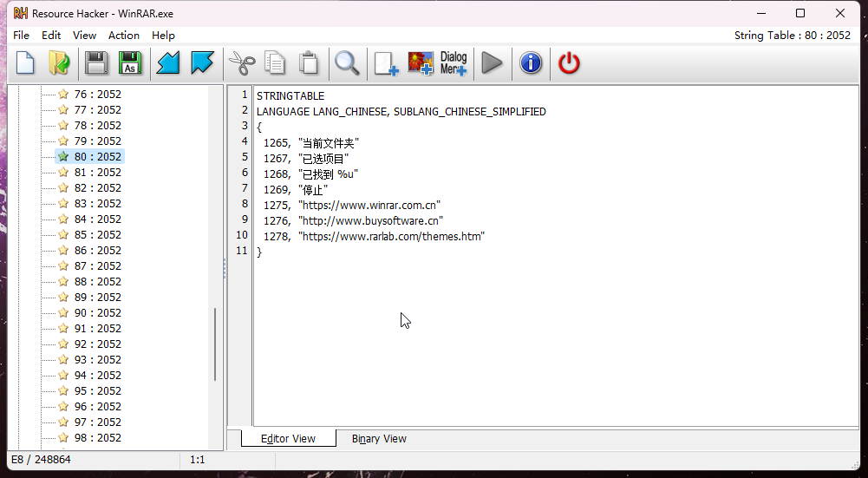Click the star icon beside 98 : 2052

tap(63, 437)
